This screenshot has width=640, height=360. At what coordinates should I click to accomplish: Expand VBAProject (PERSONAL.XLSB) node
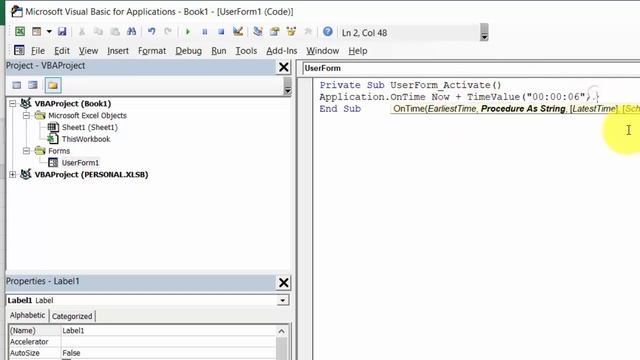(13, 175)
